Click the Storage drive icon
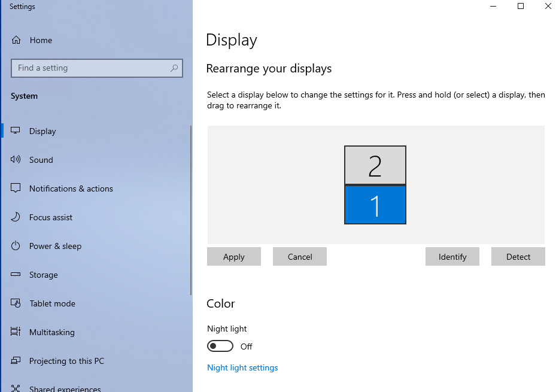Viewport: 559px width, 392px height. (16, 275)
